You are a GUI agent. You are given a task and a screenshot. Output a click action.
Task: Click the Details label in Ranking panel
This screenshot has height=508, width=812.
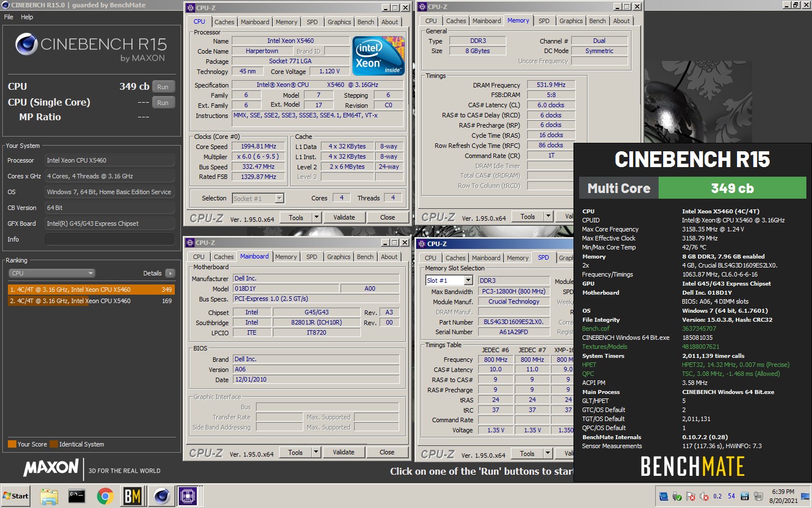[152, 273]
